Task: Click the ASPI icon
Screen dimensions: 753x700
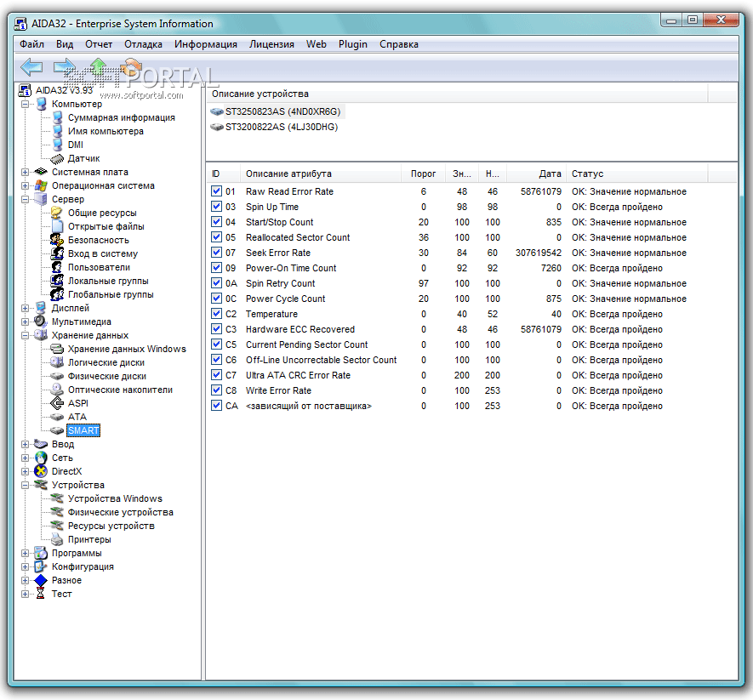Action: click(x=57, y=403)
